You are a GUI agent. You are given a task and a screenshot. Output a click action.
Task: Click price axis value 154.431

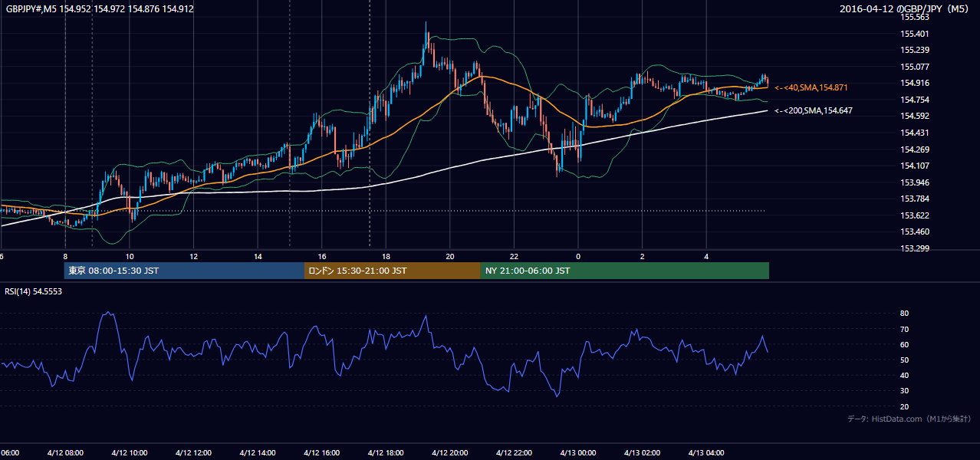point(915,133)
